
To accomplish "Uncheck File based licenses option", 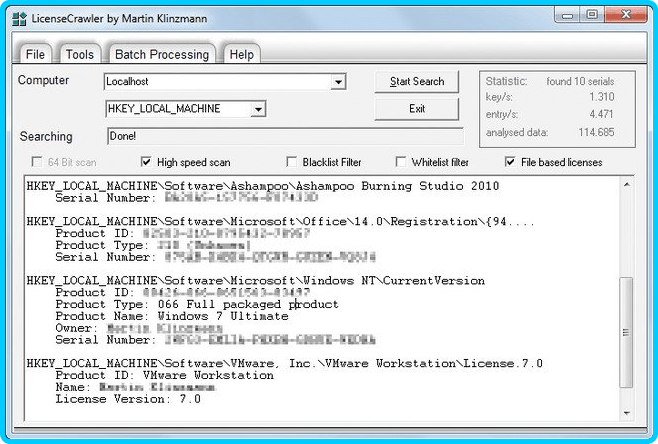I will [x=511, y=162].
